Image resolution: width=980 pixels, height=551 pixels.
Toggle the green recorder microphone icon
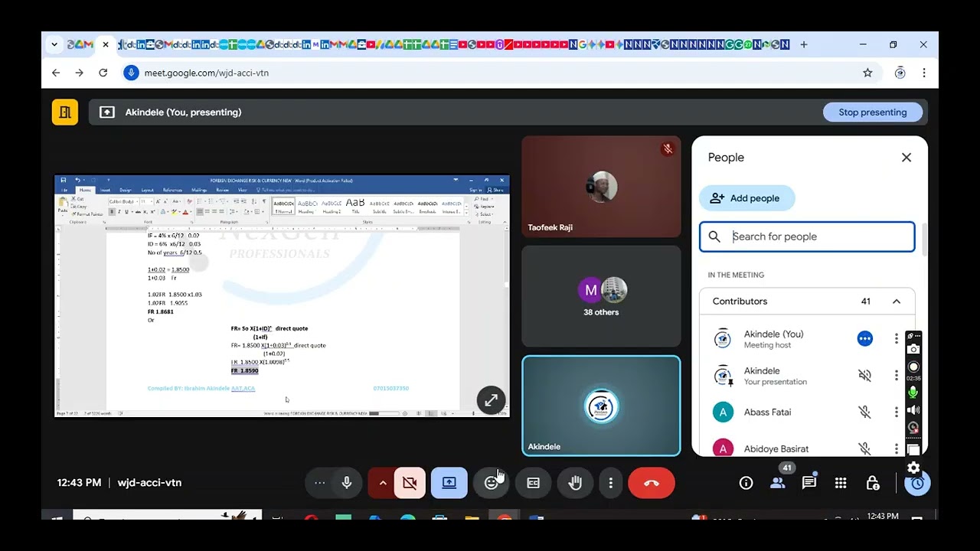pyautogui.click(x=913, y=393)
